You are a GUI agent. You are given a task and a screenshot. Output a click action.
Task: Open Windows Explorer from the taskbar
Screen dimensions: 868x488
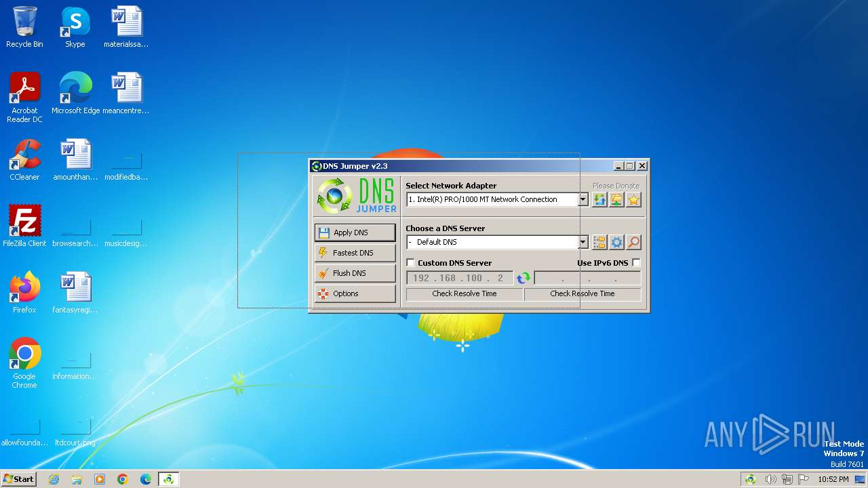point(77,479)
